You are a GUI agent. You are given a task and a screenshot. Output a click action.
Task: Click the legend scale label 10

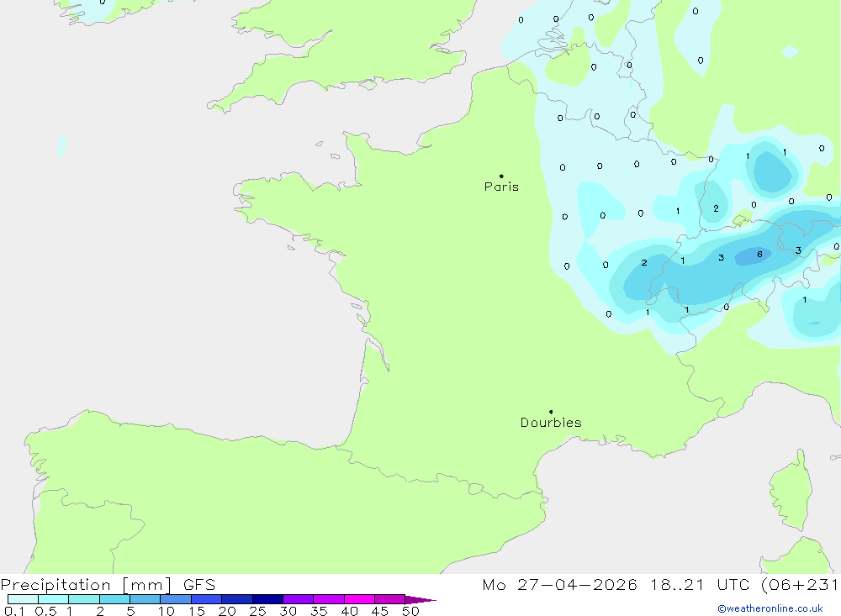(x=167, y=611)
